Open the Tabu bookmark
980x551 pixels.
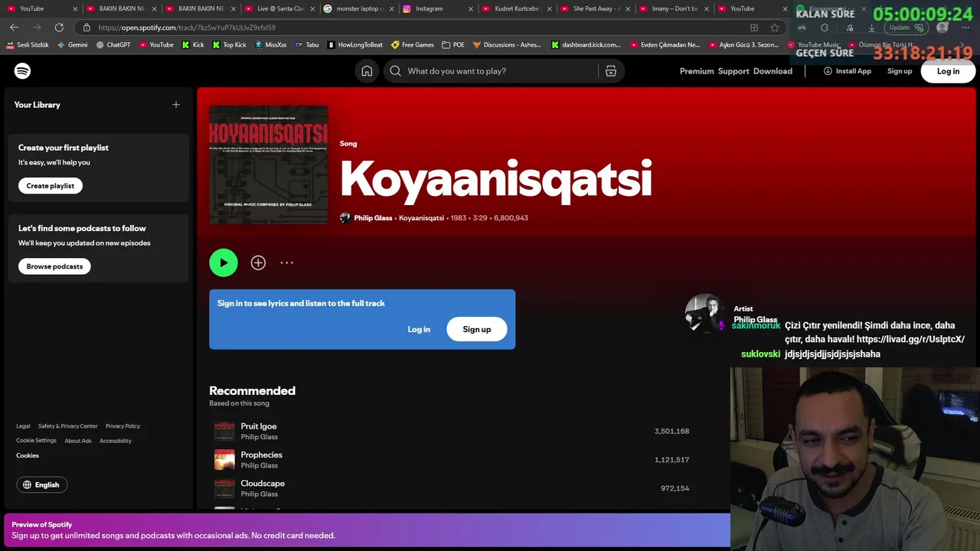coord(307,45)
